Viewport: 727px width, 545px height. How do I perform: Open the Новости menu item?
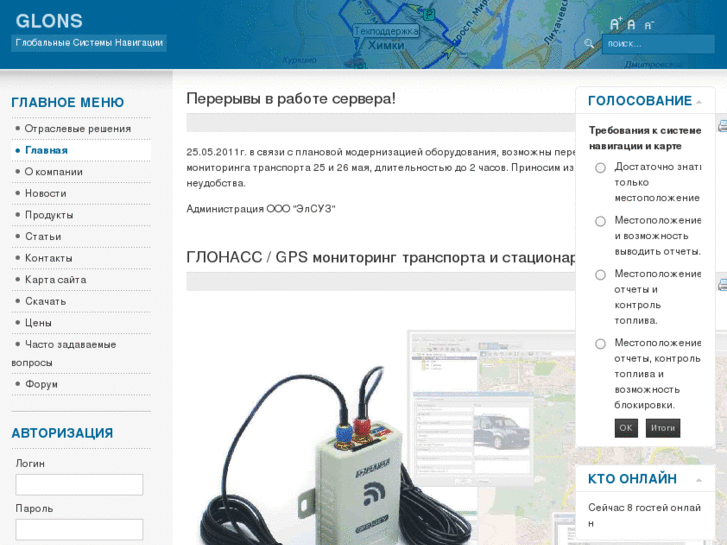coord(45,193)
